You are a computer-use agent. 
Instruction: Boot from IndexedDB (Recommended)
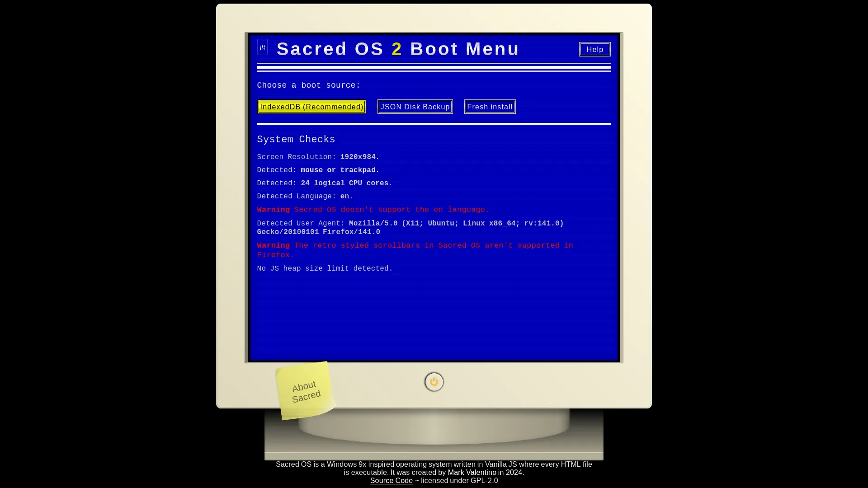coord(311,107)
